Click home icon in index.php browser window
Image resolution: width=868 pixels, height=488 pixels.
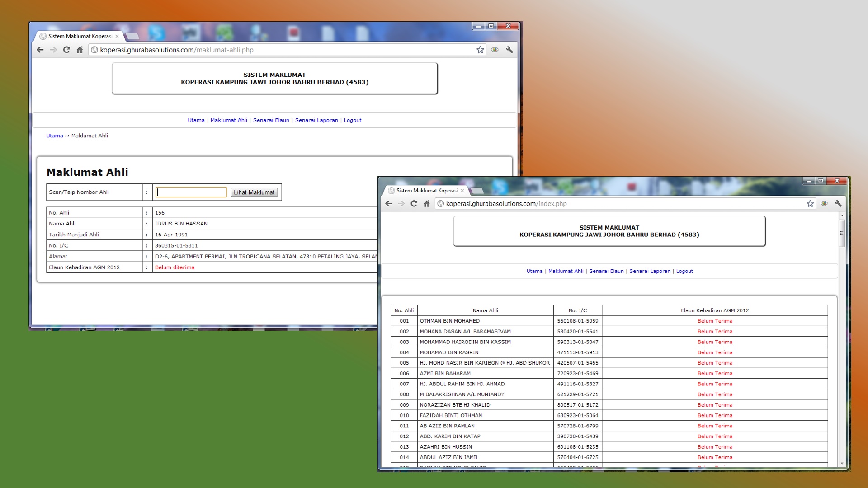(x=426, y=204)
